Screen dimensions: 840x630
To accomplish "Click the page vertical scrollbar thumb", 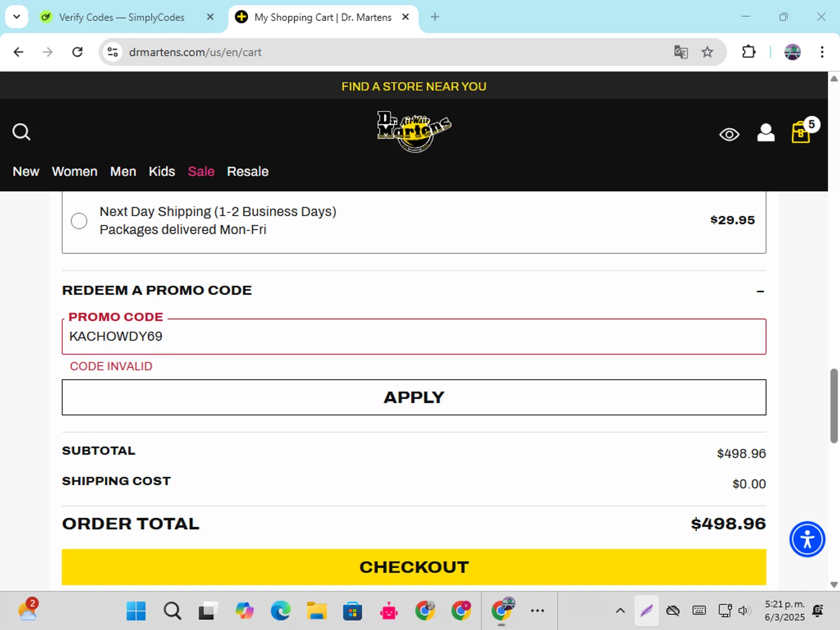I will point(834,406).
